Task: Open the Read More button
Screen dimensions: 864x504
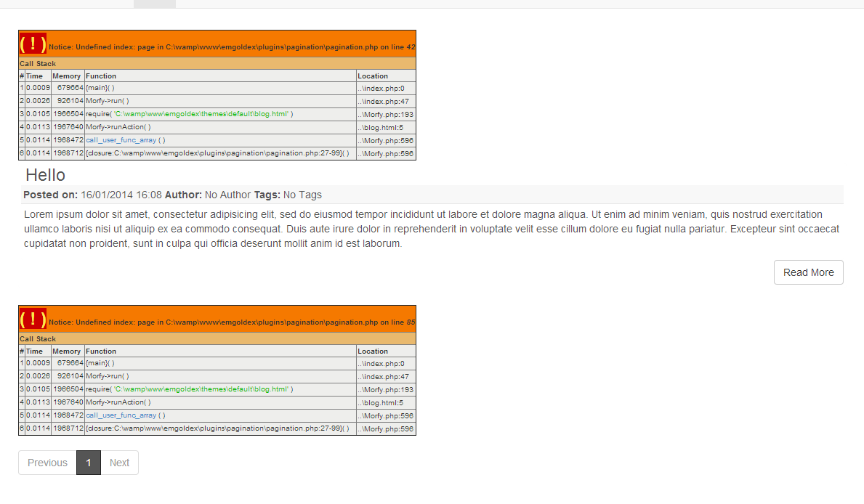Action: click(x=808, y=272)
